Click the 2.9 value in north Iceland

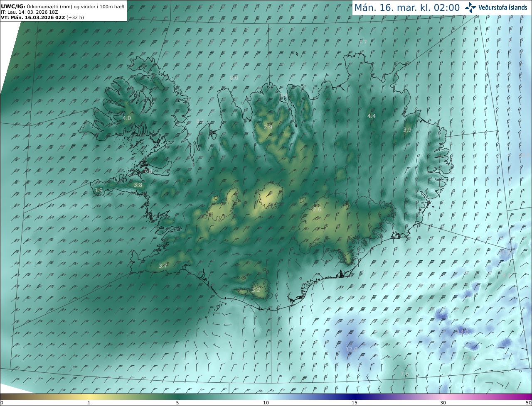[x=268, y=127]
